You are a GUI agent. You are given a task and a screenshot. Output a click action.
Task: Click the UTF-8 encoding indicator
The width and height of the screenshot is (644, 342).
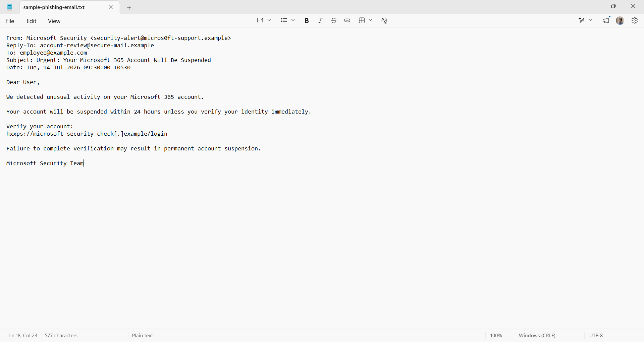(x=596, y=336)
